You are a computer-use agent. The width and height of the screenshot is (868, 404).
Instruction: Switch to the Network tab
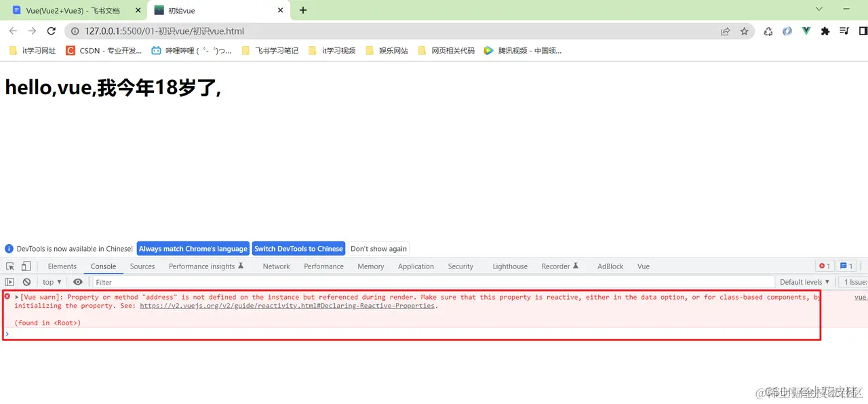pyautogui.click(x=277, y=266)
